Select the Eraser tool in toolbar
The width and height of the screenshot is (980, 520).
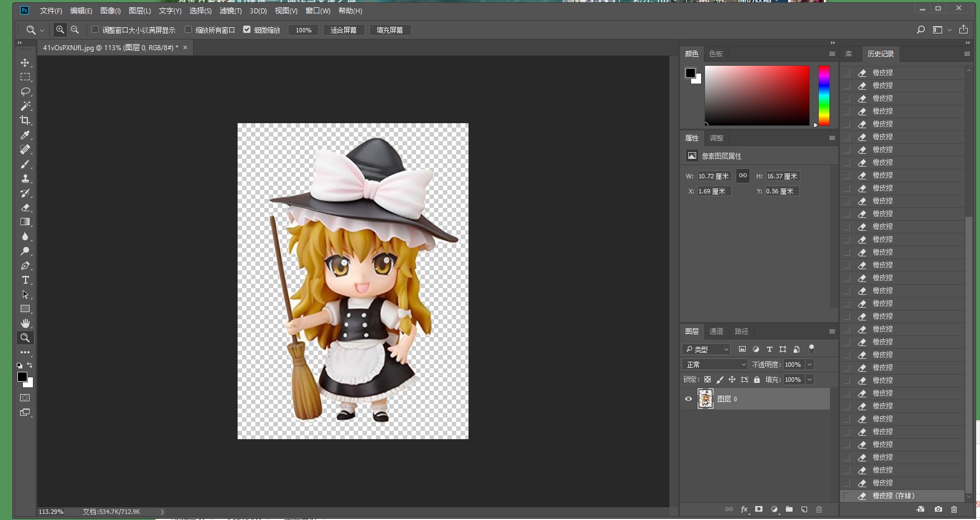point(25,207)
